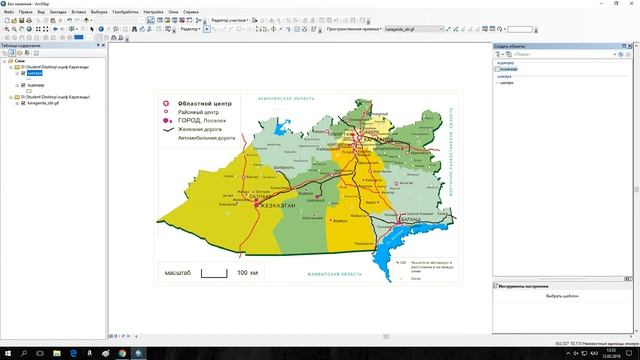Open the Editor toolbar icon
Viewport: 640px width, 360px height.
[151, 20]
